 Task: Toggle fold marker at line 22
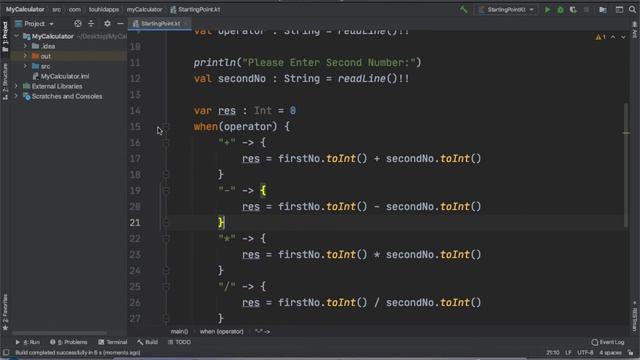coord(166,239)
